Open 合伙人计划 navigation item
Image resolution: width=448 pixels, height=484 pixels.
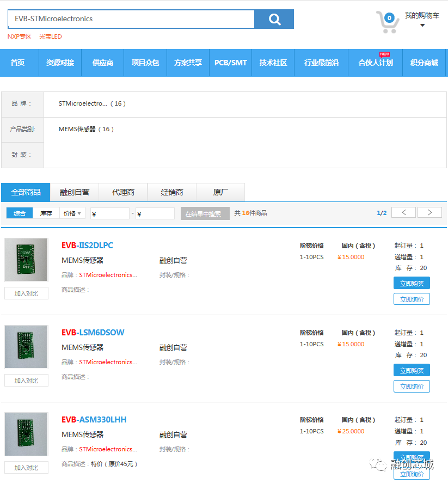click(376, 63)
